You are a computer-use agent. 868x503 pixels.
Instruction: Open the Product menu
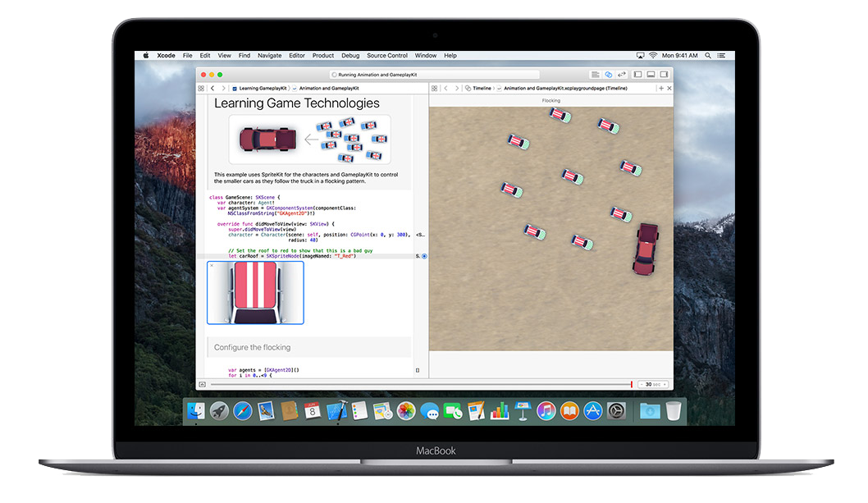click(322, 56)
